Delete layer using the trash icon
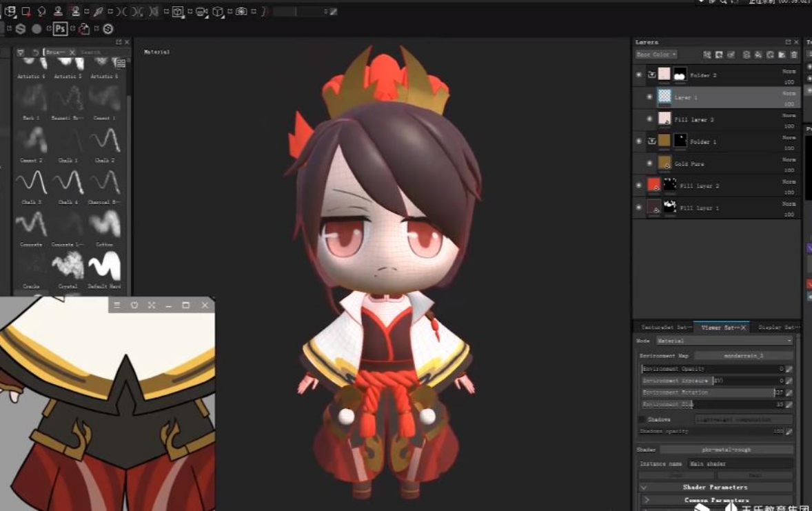The height and width of the screenshot is (511, 812). point(794,54)
